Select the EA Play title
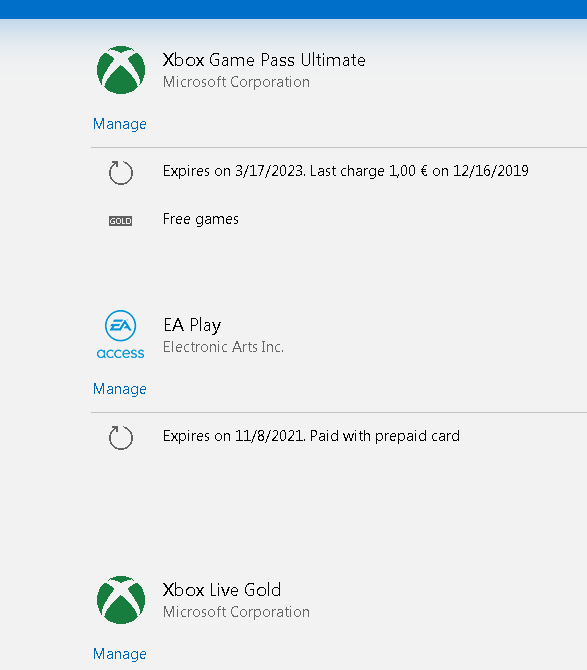The image size is (587, 670). [x=192, y=325]
